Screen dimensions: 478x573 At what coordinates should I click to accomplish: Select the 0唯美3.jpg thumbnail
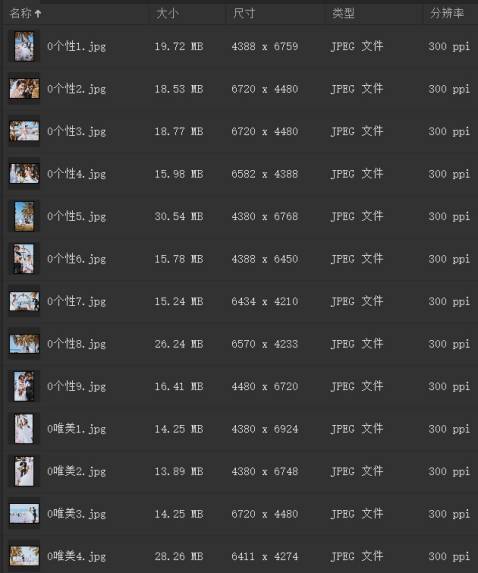click(x=24, y=514)
